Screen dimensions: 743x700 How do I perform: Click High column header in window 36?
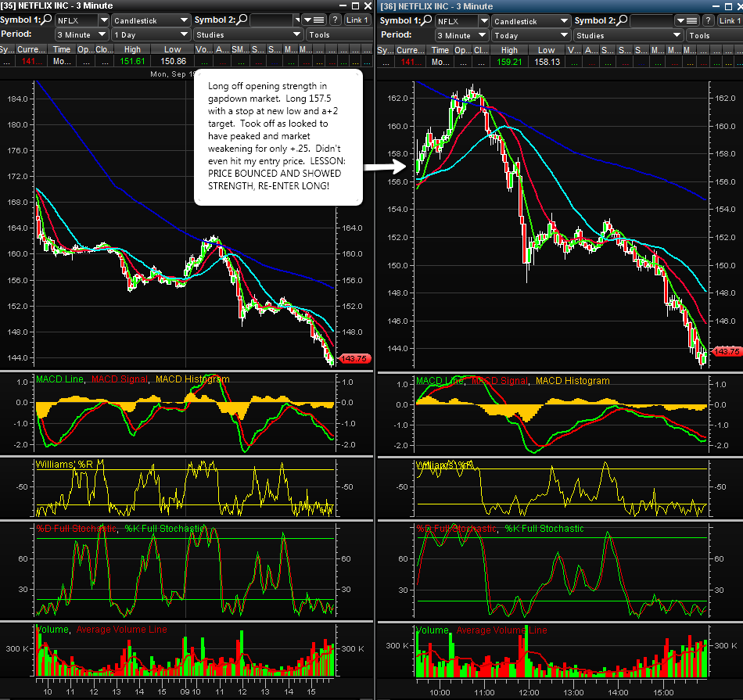pos(509,50)
